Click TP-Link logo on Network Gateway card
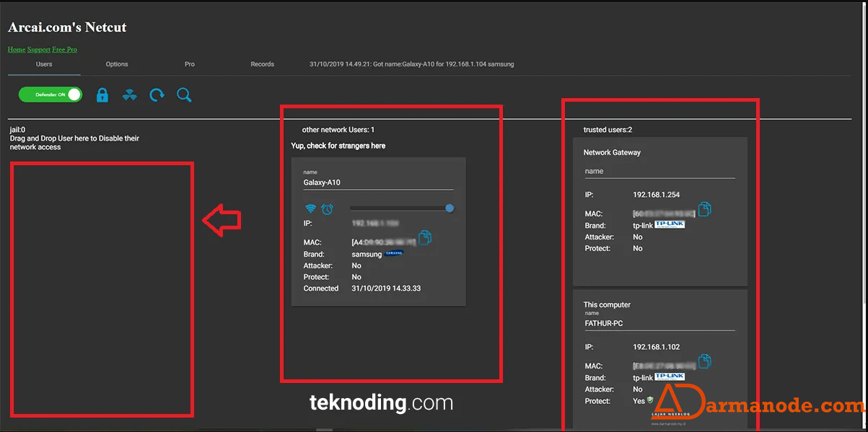868x432 pixels. pos(670,224)
